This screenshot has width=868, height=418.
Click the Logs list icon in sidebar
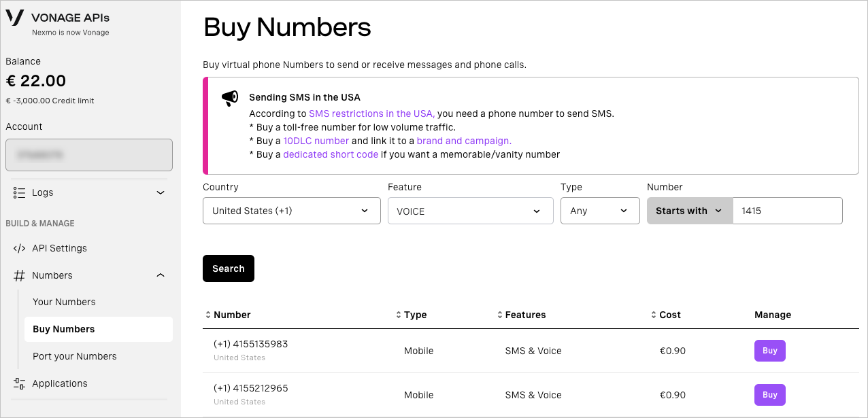pos(19,192)
